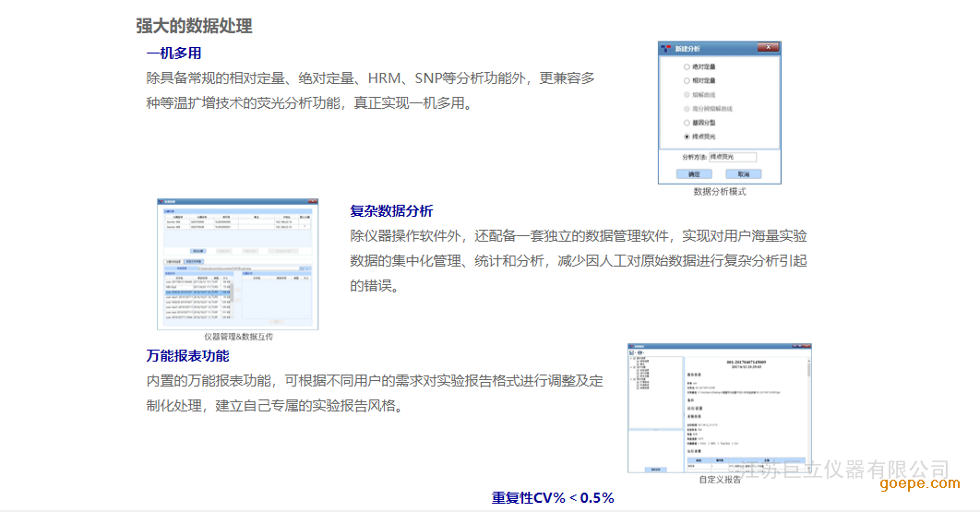Click the goepe.com watermark logo
This screenshot has width=980, height=512.
coord(912,483)
